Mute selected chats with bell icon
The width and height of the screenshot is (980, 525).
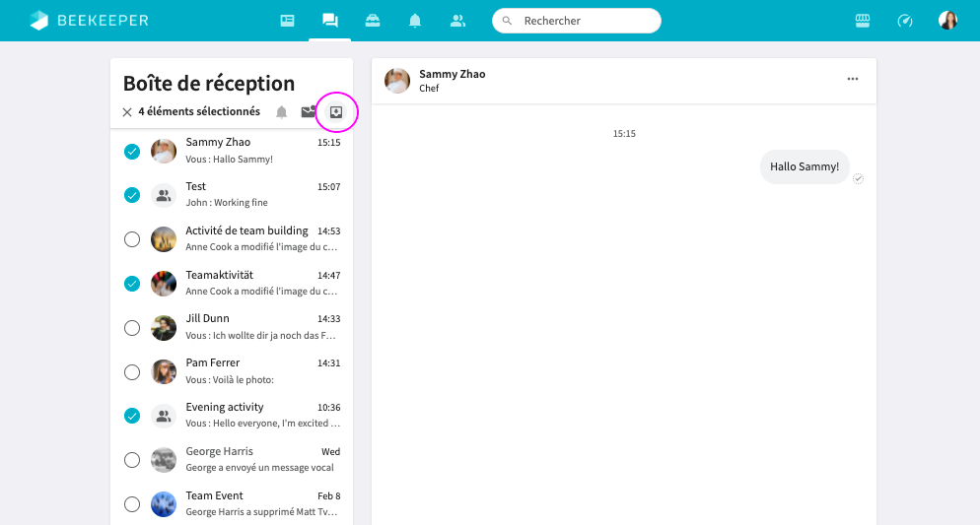click(x=282, y=111)
